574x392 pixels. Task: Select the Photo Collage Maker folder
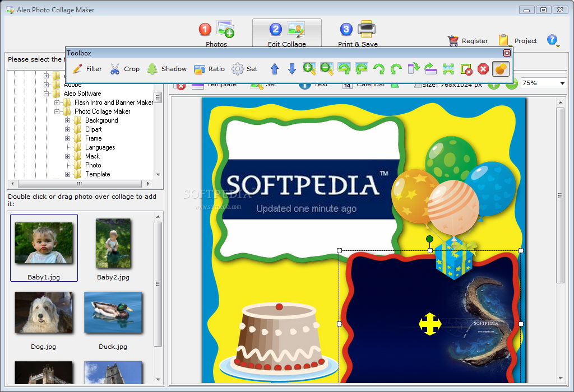click(x=102, y=111)
